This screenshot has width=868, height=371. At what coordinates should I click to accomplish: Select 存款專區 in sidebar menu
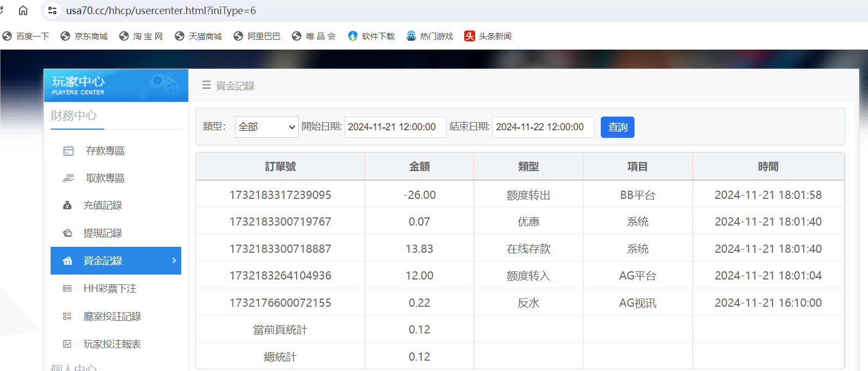click(105, 151)
